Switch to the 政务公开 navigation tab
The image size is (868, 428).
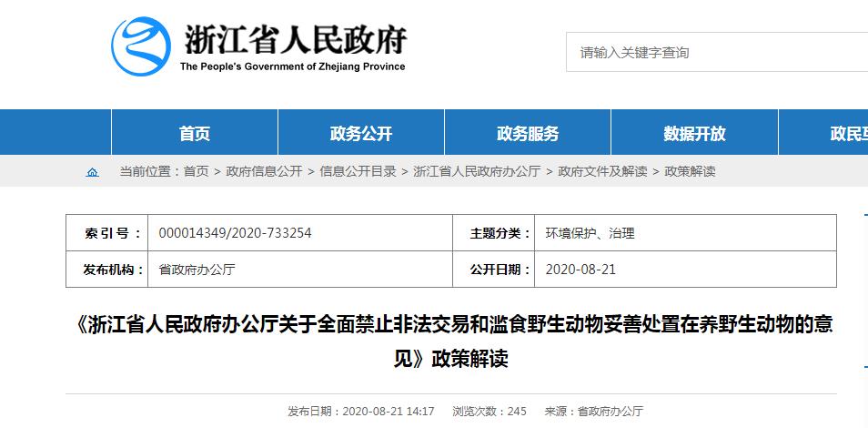pyautogui.click(x=360, y=133)
